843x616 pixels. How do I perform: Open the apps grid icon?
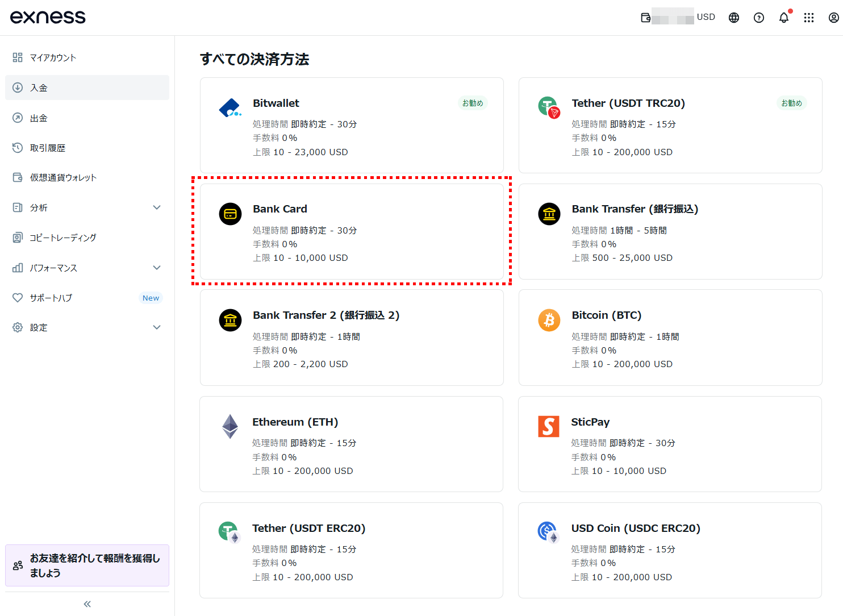pos(809,18)
